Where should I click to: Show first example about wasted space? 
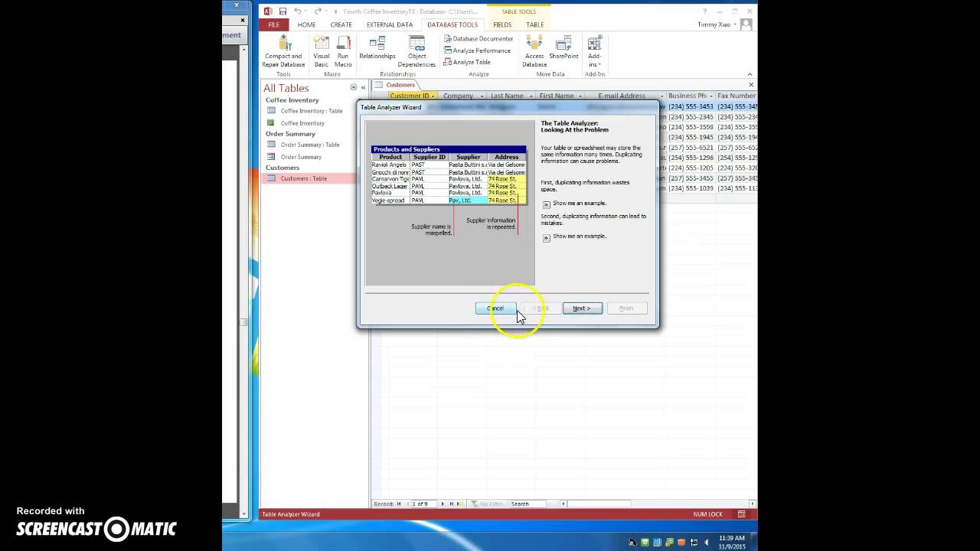(x=547, y=204)
